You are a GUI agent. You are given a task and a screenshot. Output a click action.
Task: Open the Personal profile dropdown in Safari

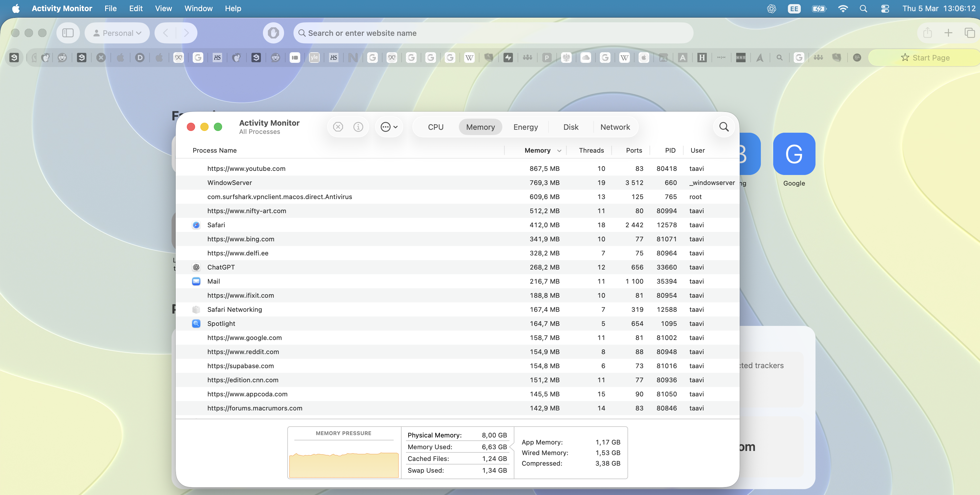pyautogui.click(x=117, y=33)
